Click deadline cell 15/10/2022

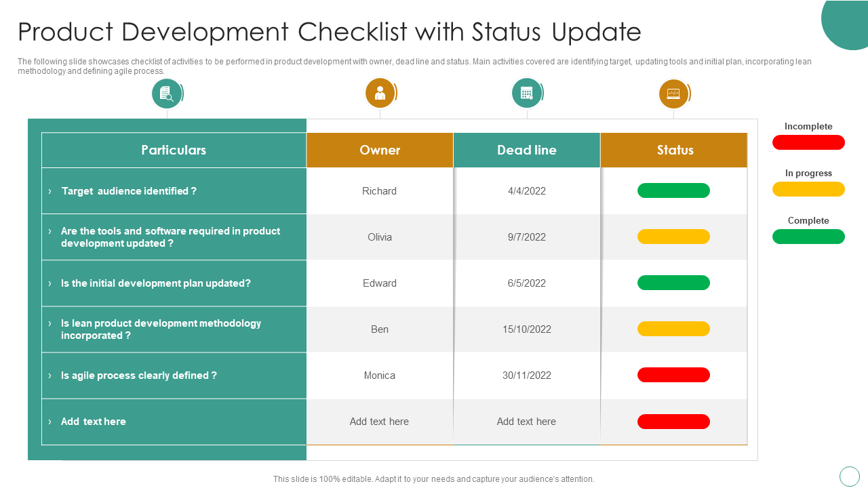(x=527, y=329)
